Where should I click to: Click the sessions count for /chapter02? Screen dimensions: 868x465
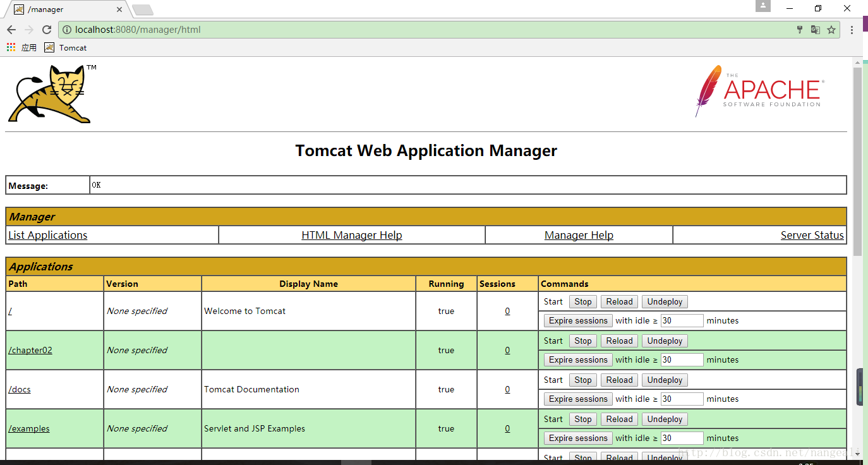(507, 350)
